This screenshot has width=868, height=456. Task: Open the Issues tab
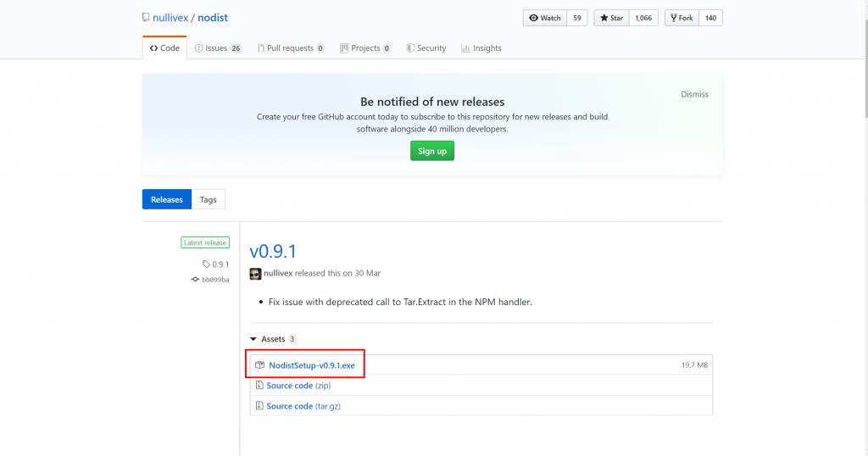coord(218,48)
